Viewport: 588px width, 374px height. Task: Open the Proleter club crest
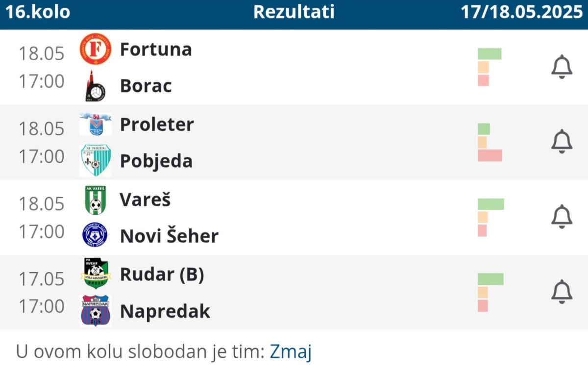tap(96, 124)
